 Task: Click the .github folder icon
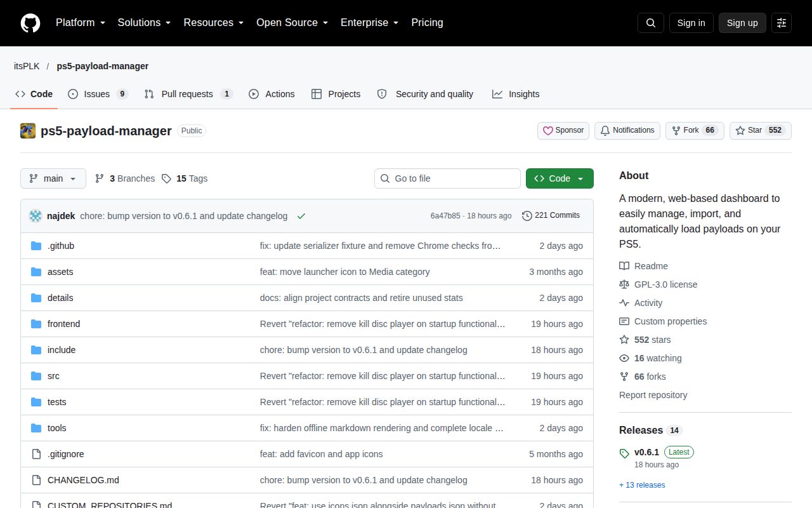[x=36, y=246]
